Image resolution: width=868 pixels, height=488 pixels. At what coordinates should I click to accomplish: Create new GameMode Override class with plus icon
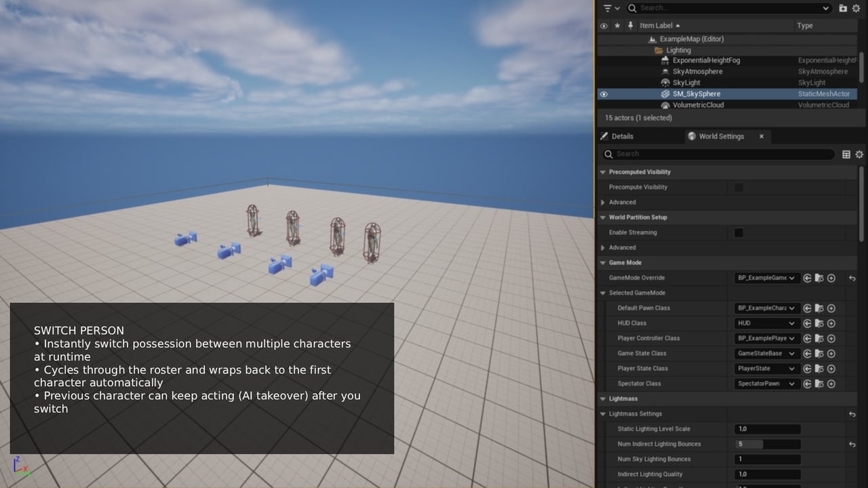coord(831,278)
